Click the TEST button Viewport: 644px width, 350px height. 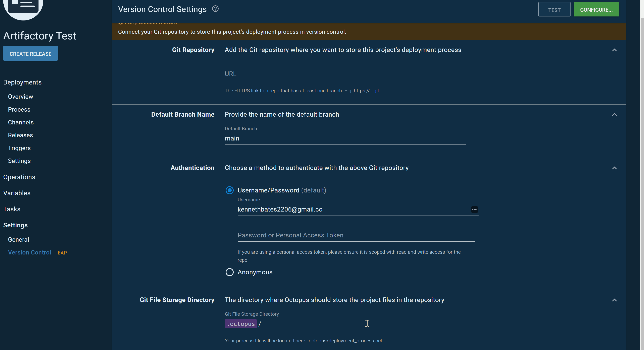click(x=554, y=9)
